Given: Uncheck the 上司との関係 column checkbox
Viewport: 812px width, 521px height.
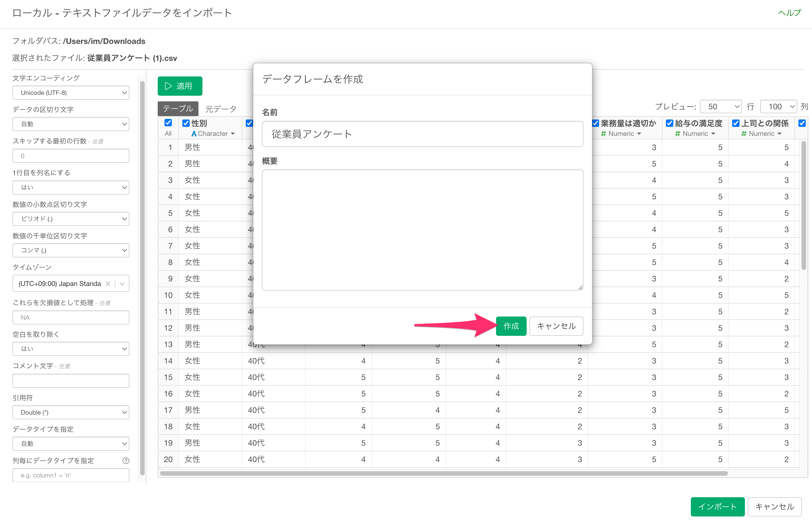Looking at the screenshot, I should pyautogui.click(x=736, y=123).
